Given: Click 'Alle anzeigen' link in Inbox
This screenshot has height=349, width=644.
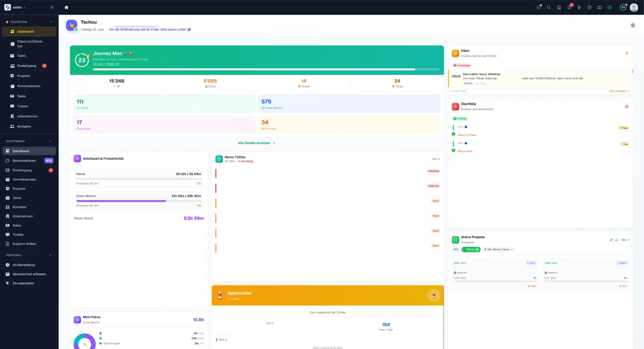Looking at the screenshot, I should click(x=619, y=91).
